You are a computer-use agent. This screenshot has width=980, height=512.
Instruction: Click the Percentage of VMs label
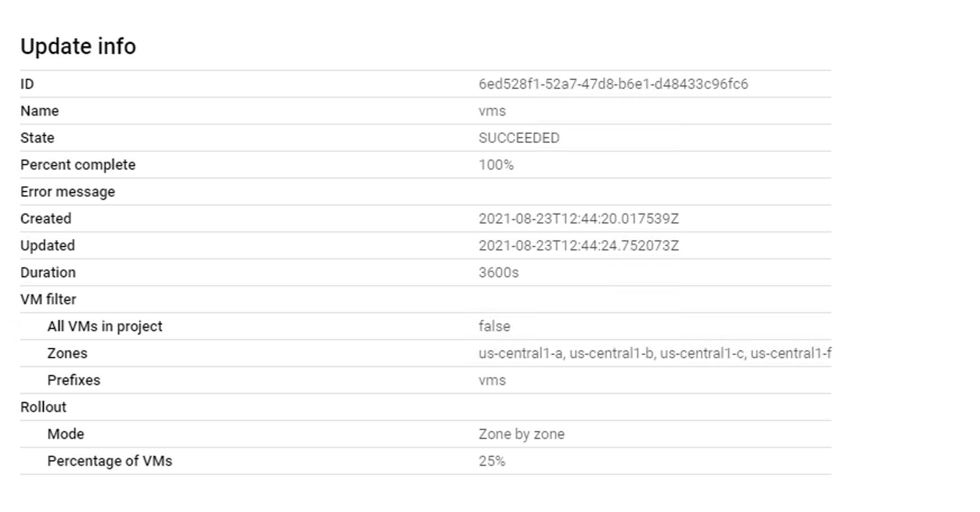110,461
